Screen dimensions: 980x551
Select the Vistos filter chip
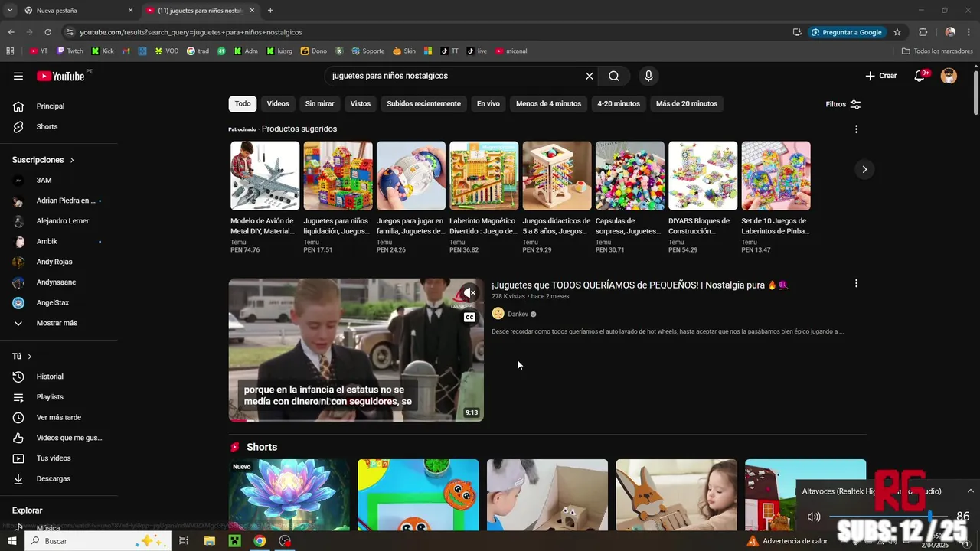(361, 103)
